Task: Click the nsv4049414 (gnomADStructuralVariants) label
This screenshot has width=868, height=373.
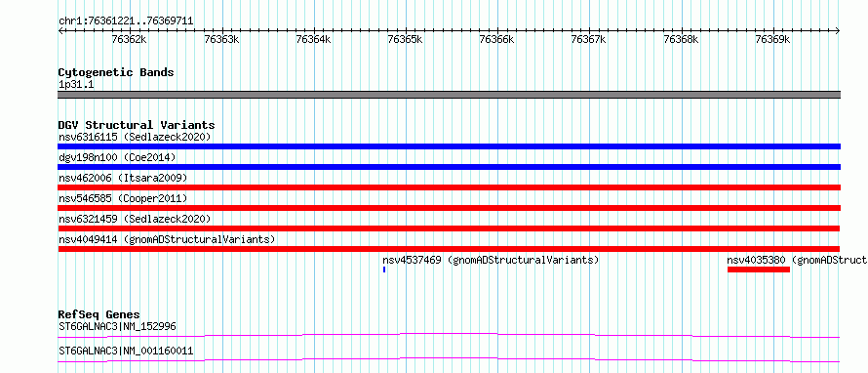Action: coord(167,239)
